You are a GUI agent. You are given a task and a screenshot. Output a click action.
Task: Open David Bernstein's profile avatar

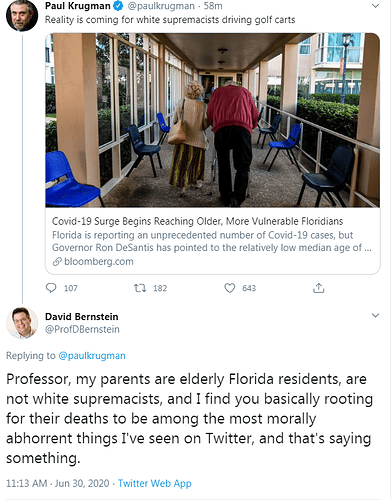(22, 323)
